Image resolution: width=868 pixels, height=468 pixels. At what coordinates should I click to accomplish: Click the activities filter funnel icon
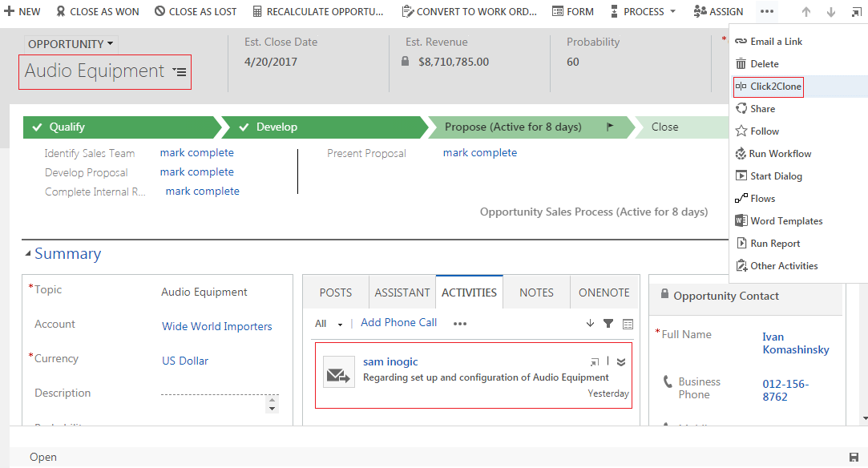pos(608,324)
